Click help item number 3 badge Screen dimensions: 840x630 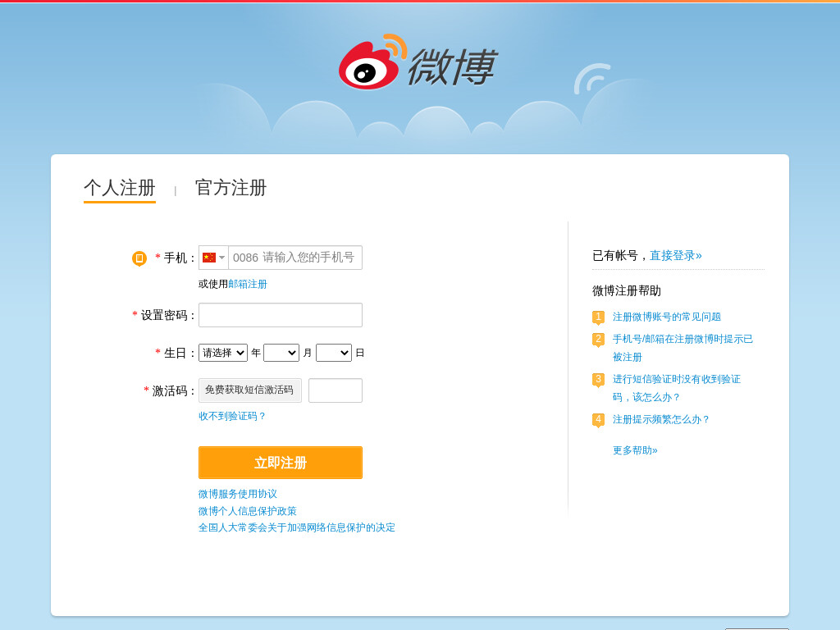tap(598, 379)
